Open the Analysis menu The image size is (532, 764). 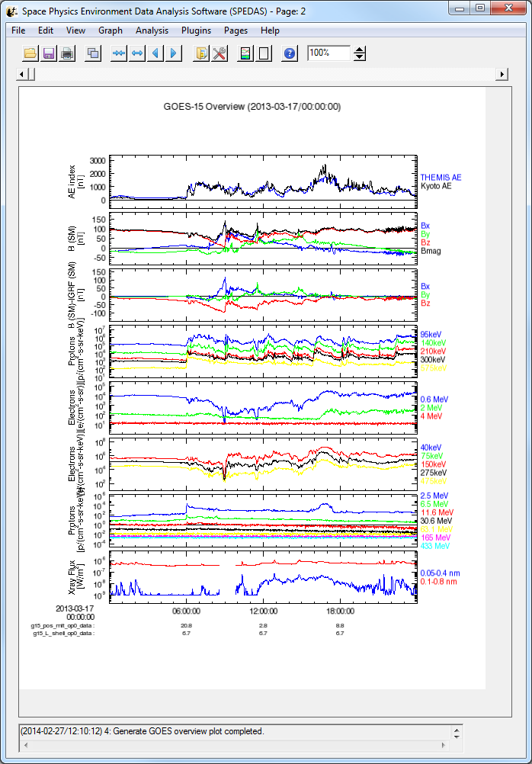pos(152,30)
